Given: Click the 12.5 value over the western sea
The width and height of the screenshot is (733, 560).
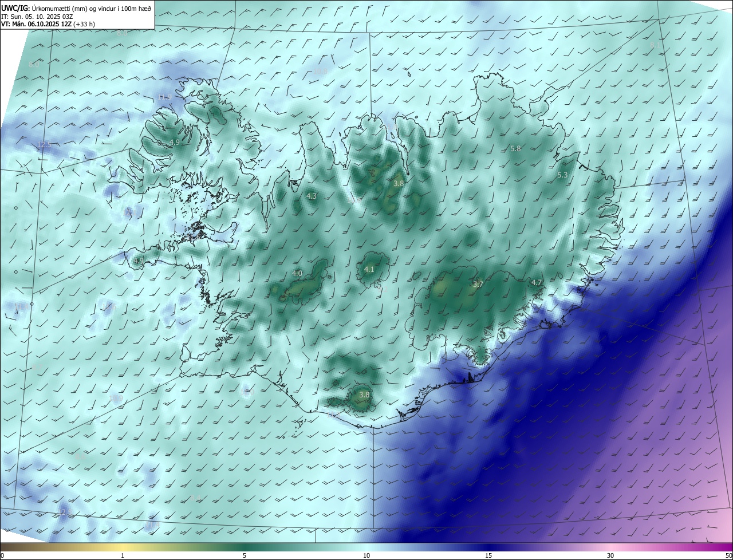Looking at the screenshot, I should (x=45, y=144).
